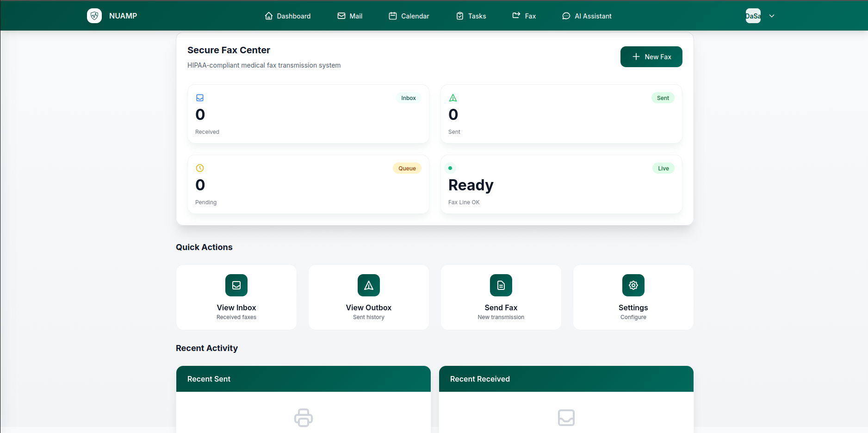The height and width of the screenshot is (433, 868).
Task: Select the Send Fax document icon
Action: click(501, 285)
